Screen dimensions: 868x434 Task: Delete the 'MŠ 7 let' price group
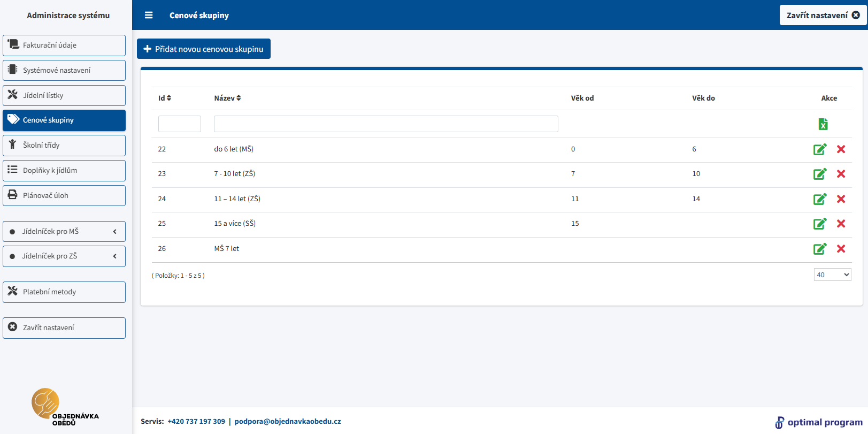841,249
